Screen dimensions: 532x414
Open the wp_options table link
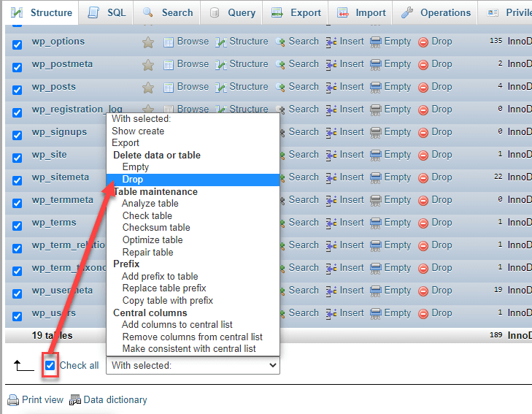click(58, 42)
